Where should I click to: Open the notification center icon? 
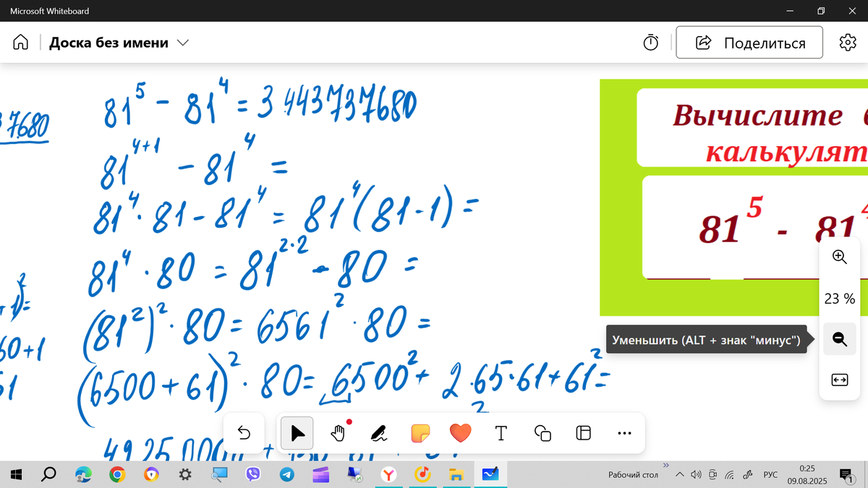tap(845, 475)
